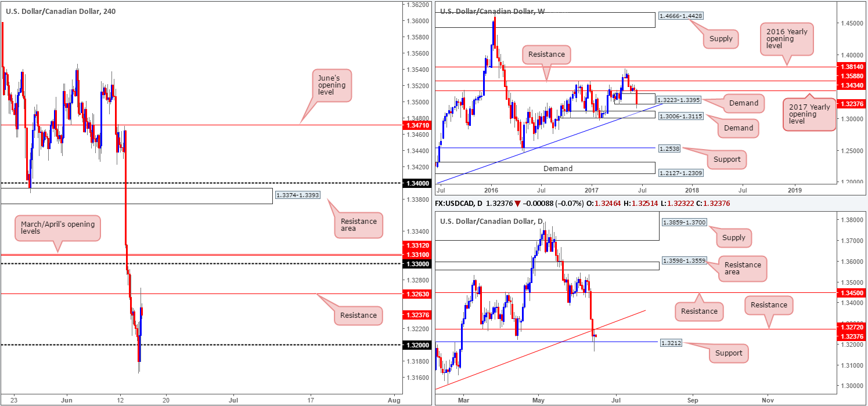This screenshot has height=406, width=868.
Task: Click the red 1.33100 price tag
Action: click(417, 255)
